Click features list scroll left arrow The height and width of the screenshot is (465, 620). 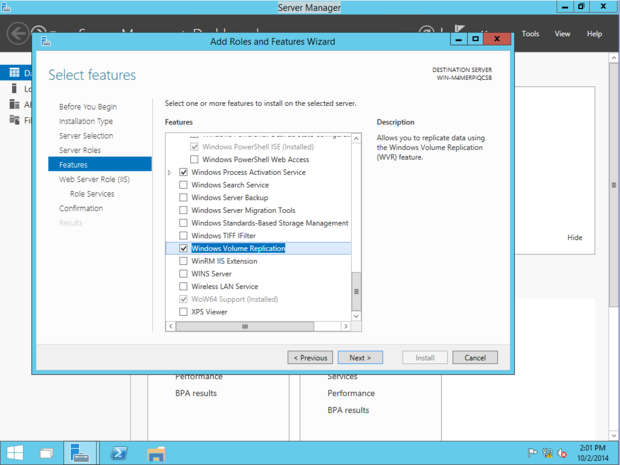171,326
